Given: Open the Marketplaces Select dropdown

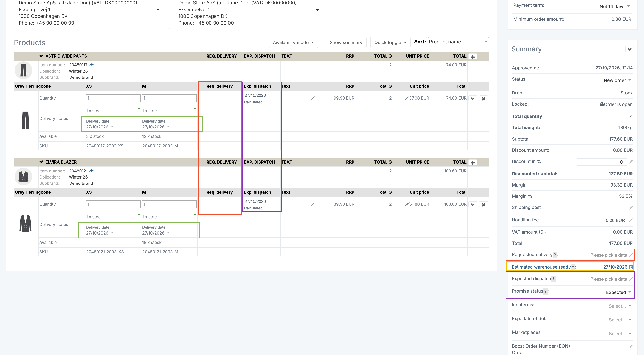Looking at the screenshot, I should (620, 334).
